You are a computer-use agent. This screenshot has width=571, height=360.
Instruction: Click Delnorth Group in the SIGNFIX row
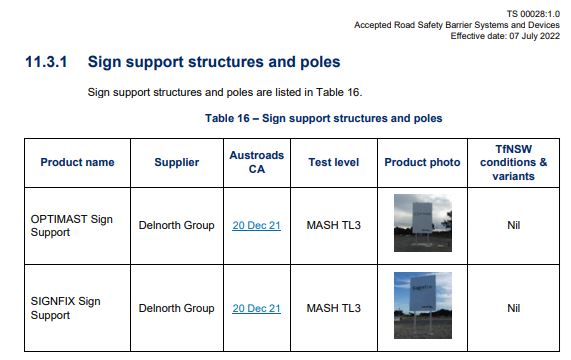click(177, 308)
